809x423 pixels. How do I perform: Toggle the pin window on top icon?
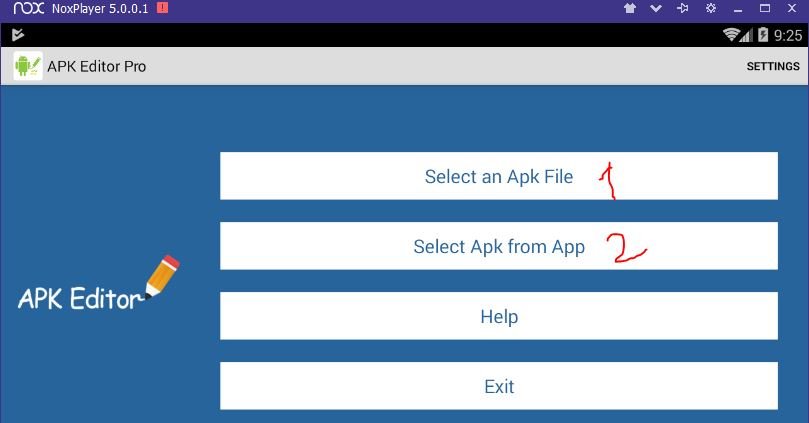tap(683, 8)
